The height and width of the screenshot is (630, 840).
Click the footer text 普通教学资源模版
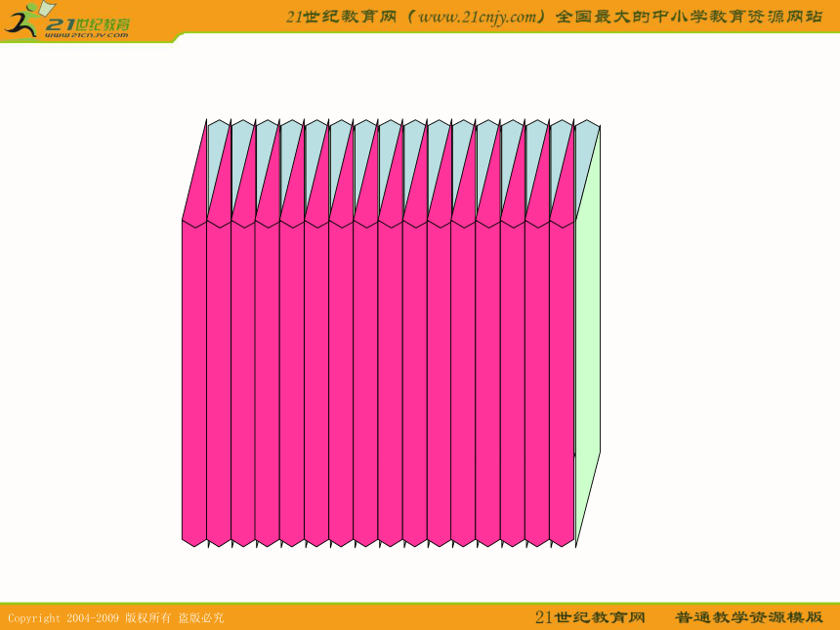(748, 617)
